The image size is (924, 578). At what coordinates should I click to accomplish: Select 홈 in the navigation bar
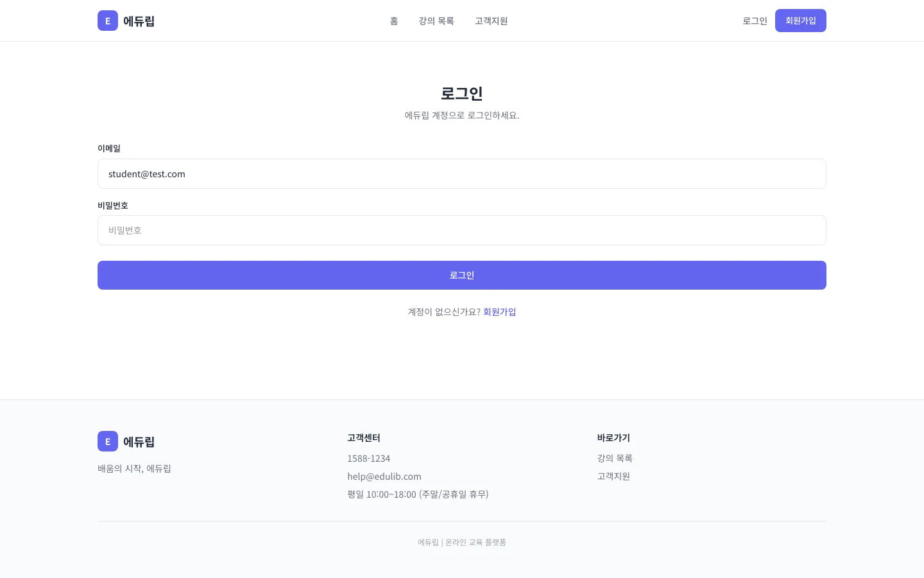[393, 21]
